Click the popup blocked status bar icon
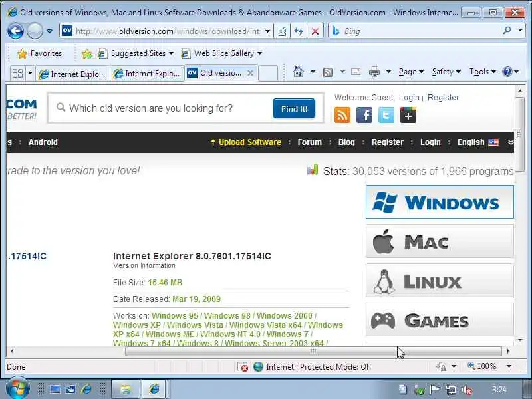The height and width of the screenshot is (399, 532). tap(243, 367)
